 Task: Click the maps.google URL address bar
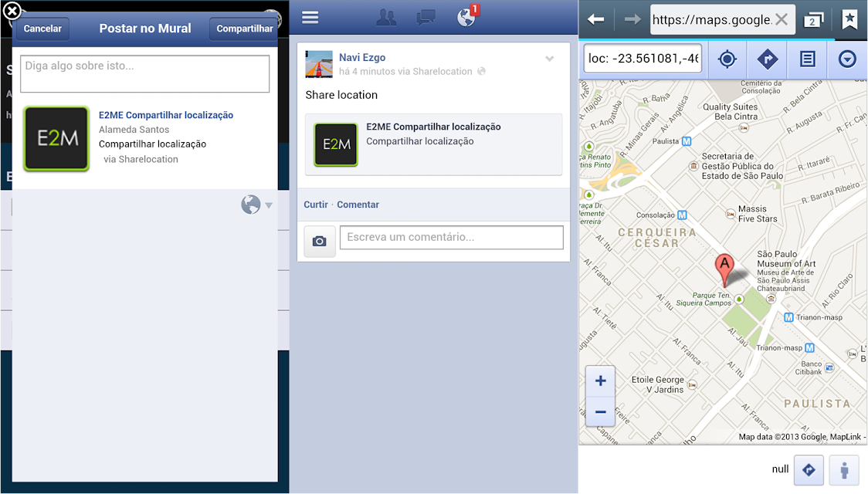click(712, 20)
